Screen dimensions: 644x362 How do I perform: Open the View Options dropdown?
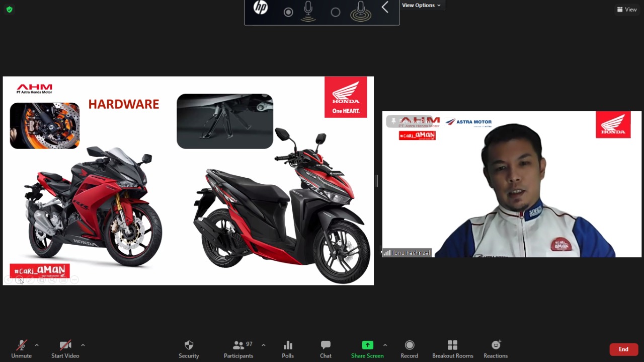[421, 6]
